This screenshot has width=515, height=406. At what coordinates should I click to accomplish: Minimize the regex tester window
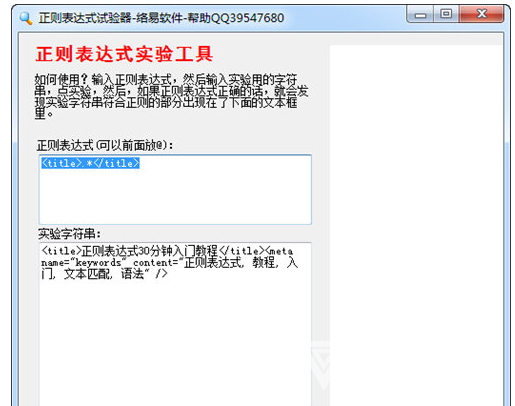pos(420,15)
